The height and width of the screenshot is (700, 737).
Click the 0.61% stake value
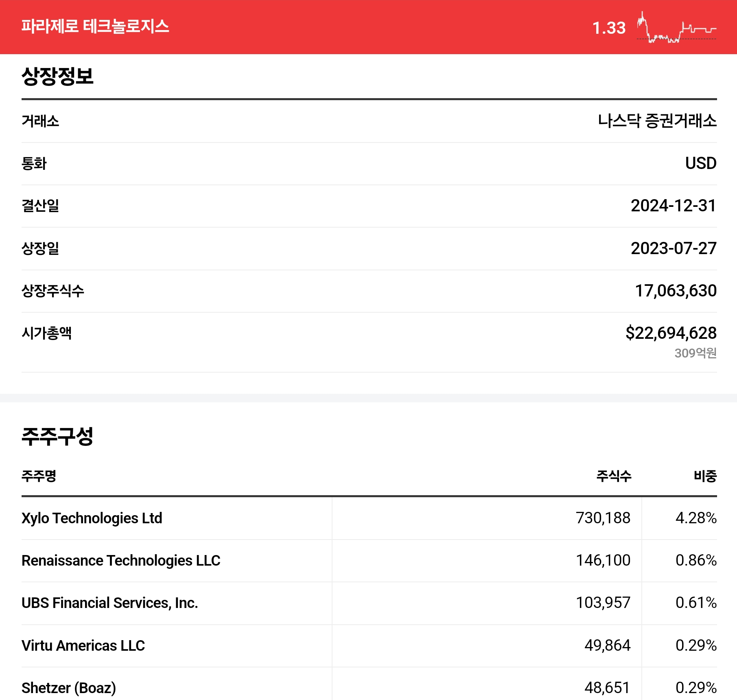(x=696, y=603)
